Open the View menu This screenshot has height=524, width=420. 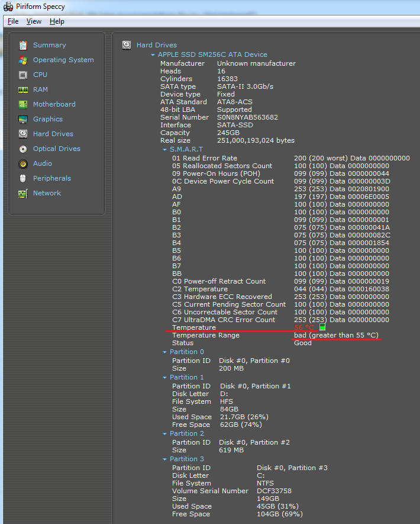pyautogui.click(x=34, y=21)
